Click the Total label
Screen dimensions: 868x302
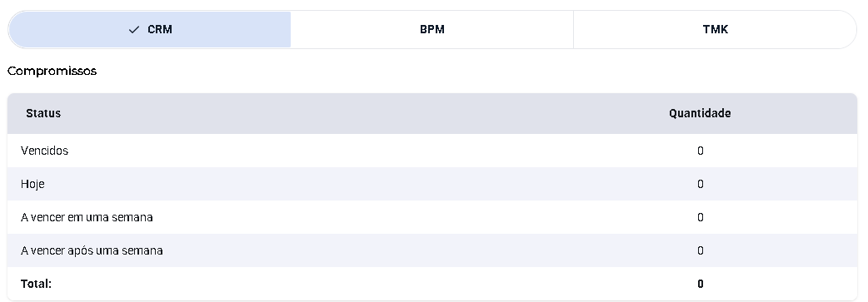tap(36, 284)
